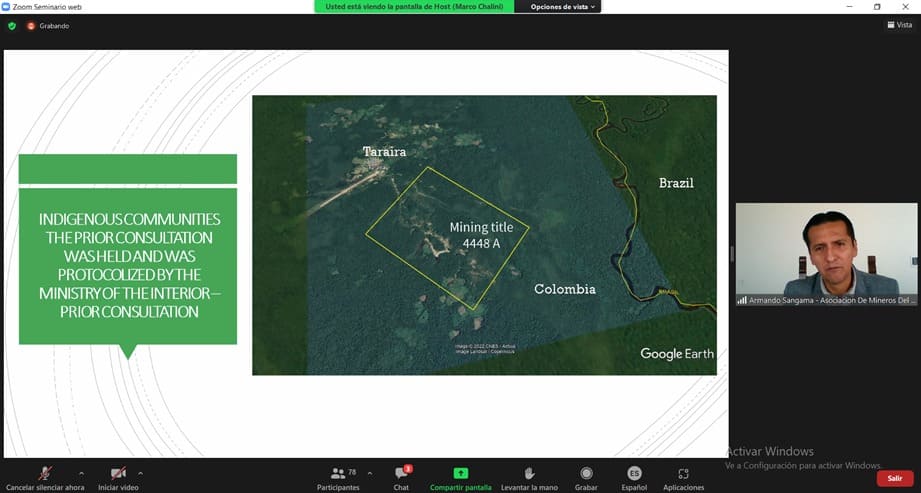Screen dimensions: 921x493
Task: Minimize the Zoom window
Action: (849, 7)
